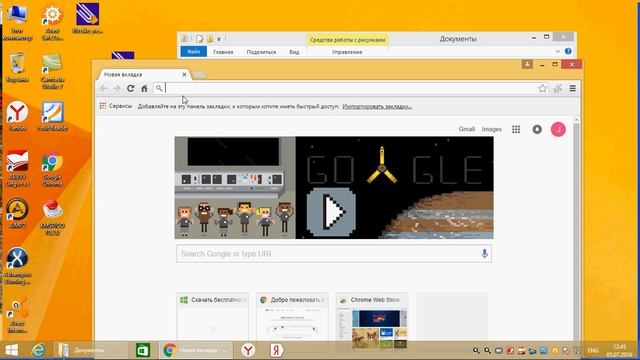Reload the page in Chrome

pyautogui.click(x=130, y=88)
